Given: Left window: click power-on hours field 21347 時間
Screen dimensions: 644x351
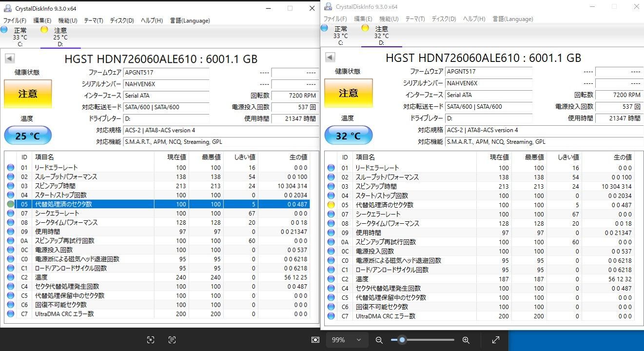Looking at the screenshot, I should 295,118.
